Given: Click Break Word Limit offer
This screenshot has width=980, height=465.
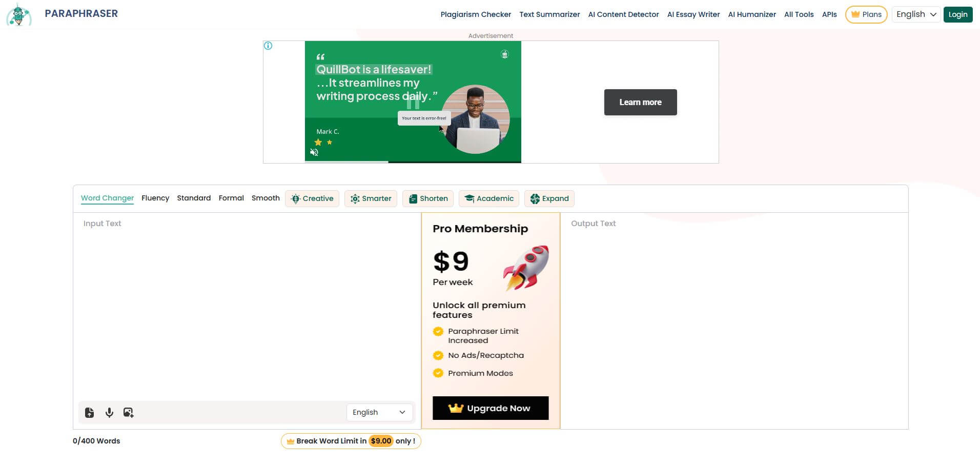Looking at the screenshot, I should tap(351, 441).
